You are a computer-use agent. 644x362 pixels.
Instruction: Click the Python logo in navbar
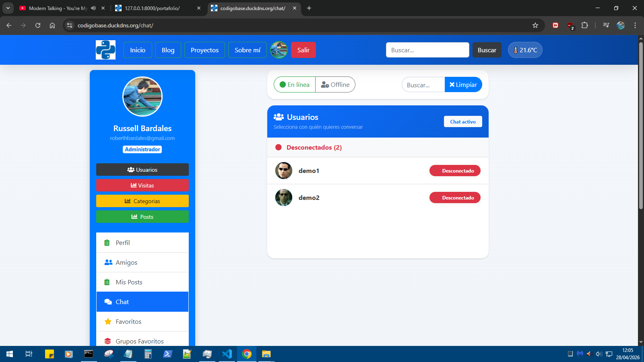click(105, 50)
